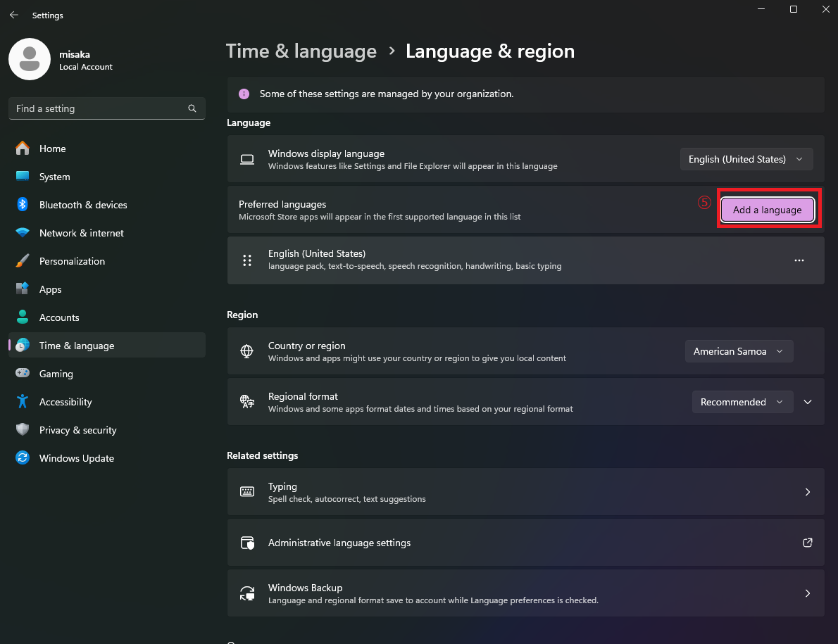Open Bluetooth & devices settings
The image size is (838, 644).
coord(107,205)
